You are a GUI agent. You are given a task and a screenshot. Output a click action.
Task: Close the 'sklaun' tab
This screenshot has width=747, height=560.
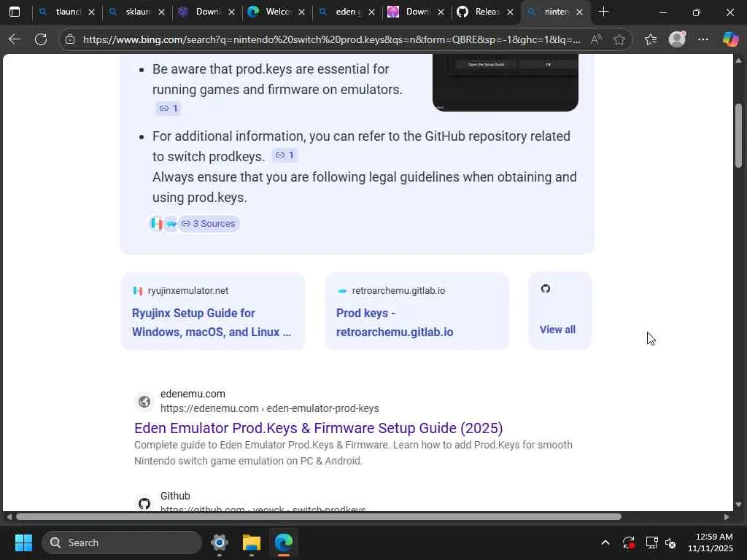point(161,12)
